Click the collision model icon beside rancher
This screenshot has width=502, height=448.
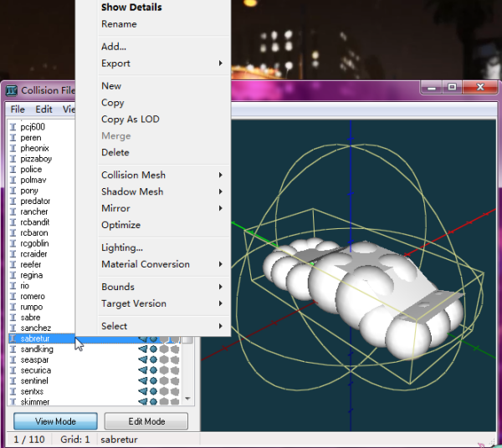(13, 211)
